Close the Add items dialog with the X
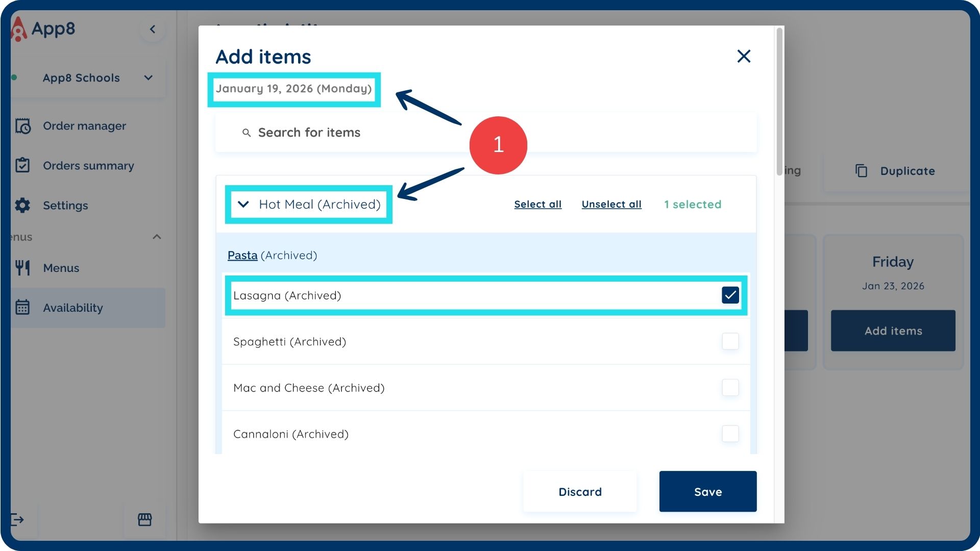 coord(744,56)
